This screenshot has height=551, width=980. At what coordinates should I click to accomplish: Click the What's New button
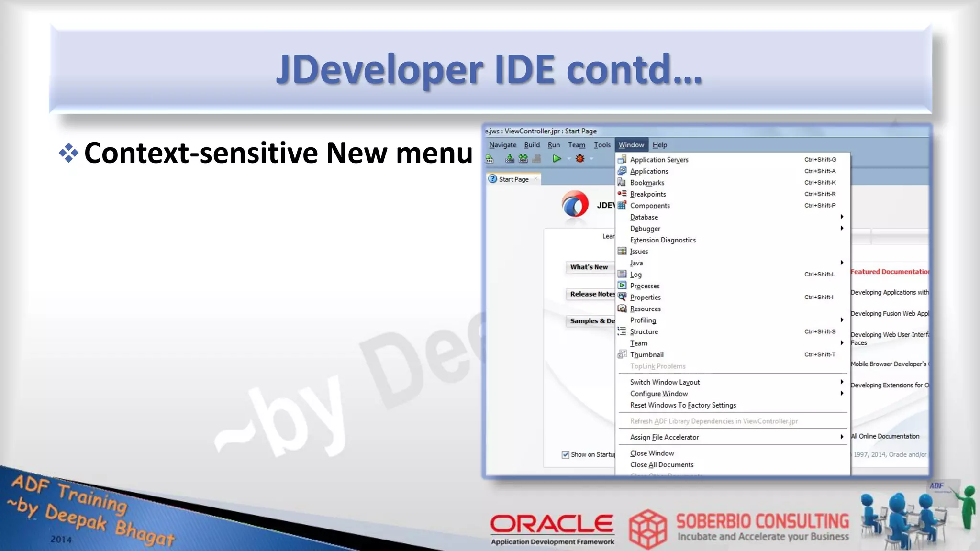(x=589, y=267)
